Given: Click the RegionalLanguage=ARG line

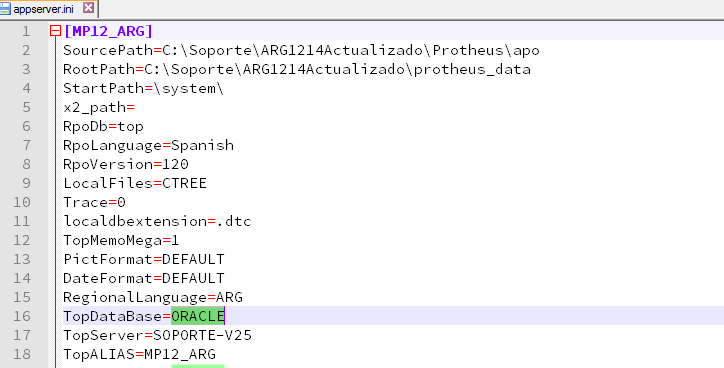Looking at the screenshot, I should click(x=153, y=297).
